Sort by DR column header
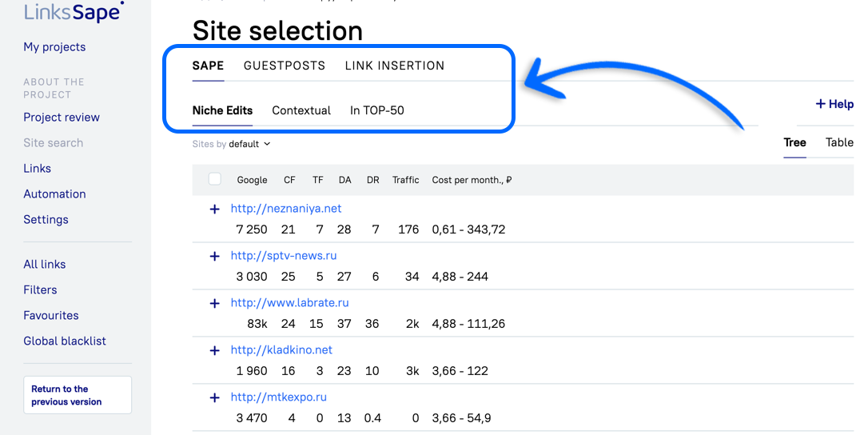This screenshot has height=435, width=868. click(373, 180)
